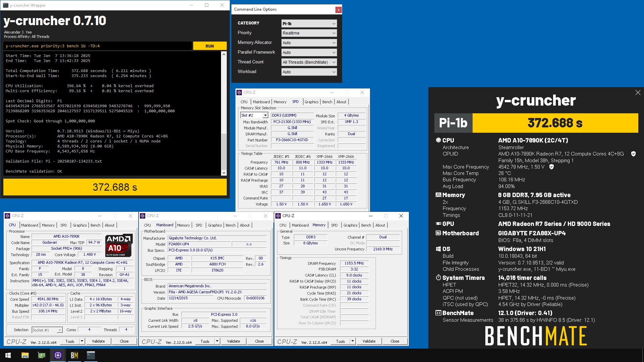Expand the Parallel Framework dropdown
This screenshot has width=644, height=362.
[x=309, y=53]
